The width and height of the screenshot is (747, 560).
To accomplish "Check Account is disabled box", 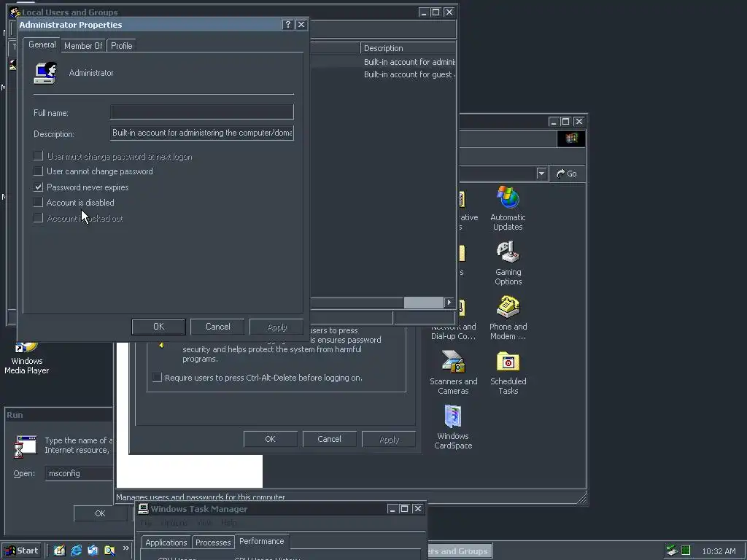I will tap(38, 203).
